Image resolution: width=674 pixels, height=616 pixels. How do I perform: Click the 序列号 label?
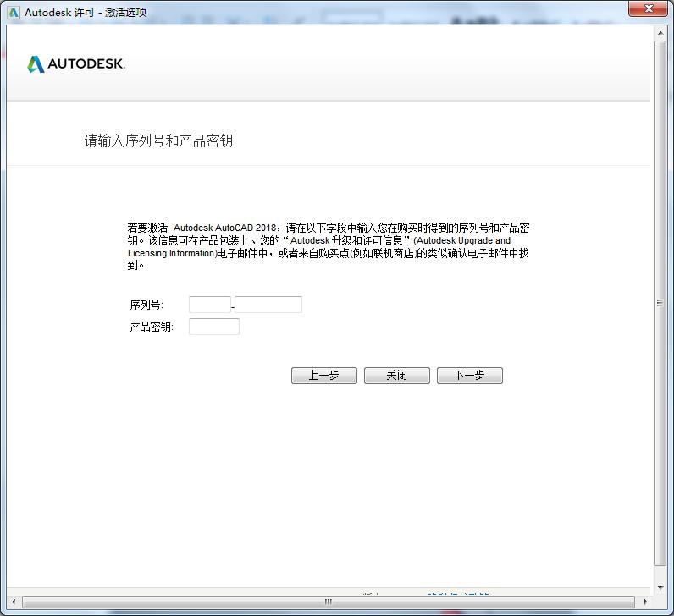(146, 305)
